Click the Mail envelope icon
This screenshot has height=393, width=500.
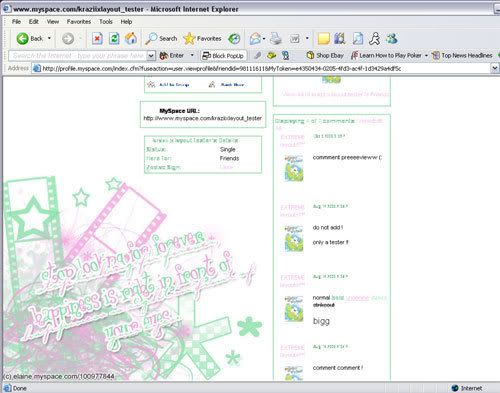pyautogui.click(x=255, y=39)
